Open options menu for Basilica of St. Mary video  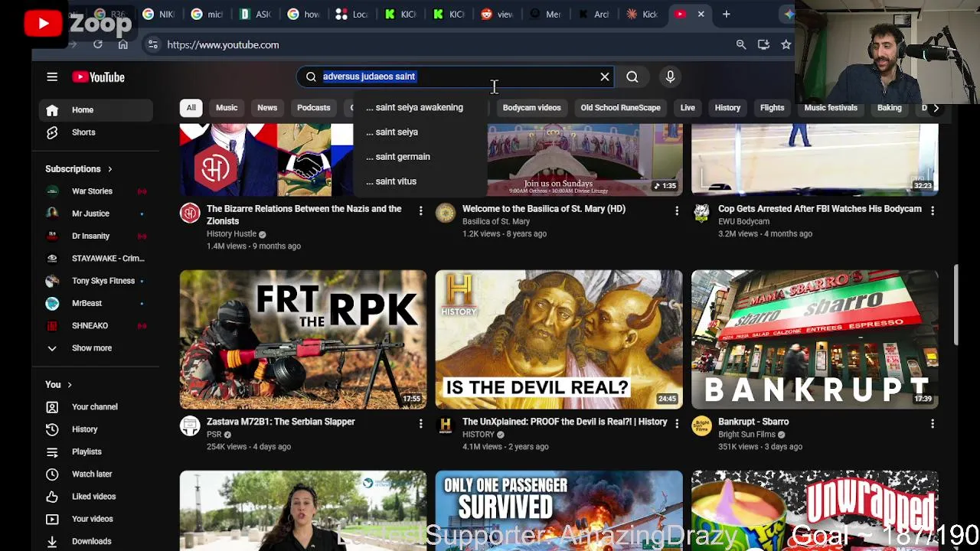tap(676, 210)
